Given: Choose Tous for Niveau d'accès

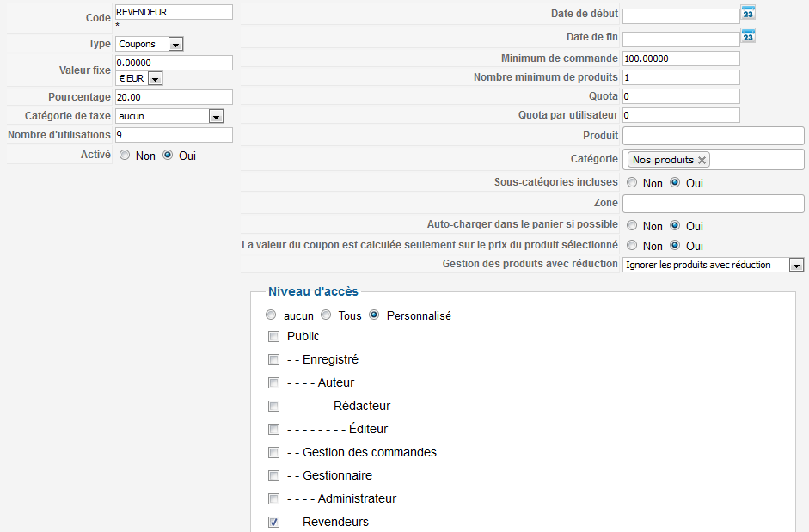Looking at the screenshot, I should [x=326, y=315].
